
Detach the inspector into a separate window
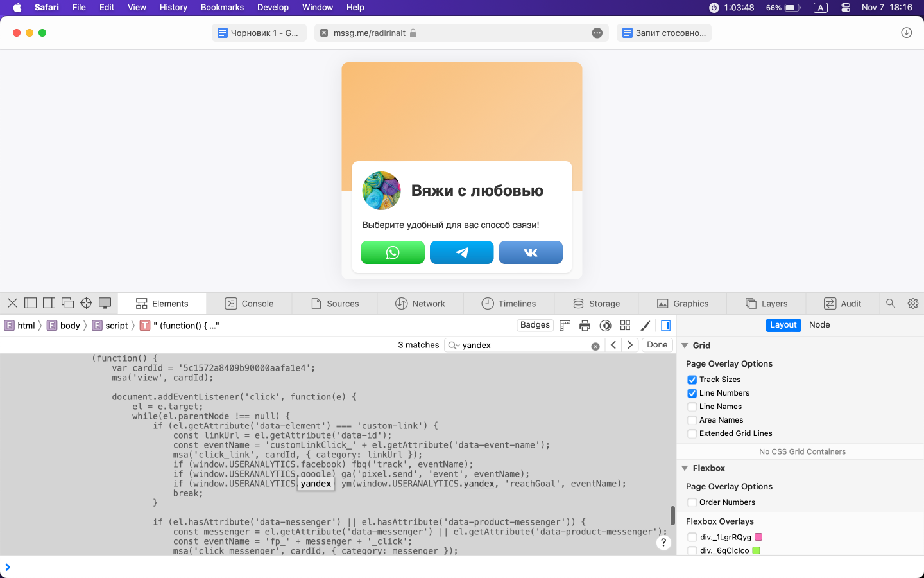[67, 303]
